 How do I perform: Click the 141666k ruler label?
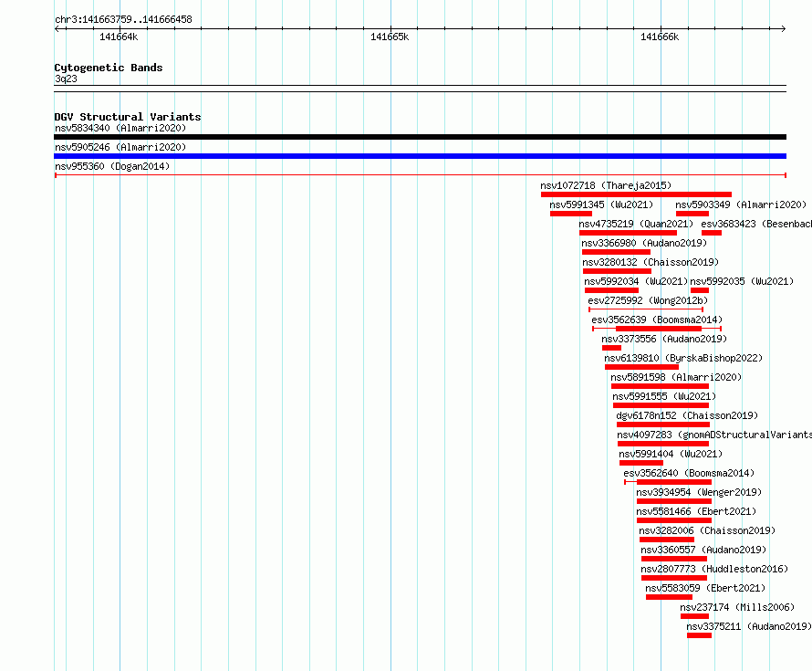point(660,37)
